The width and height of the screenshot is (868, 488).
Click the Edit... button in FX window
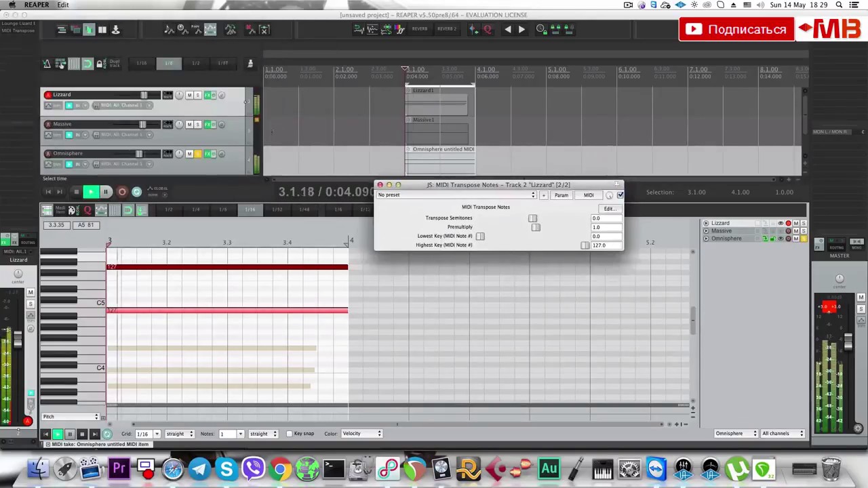(609, 209)
